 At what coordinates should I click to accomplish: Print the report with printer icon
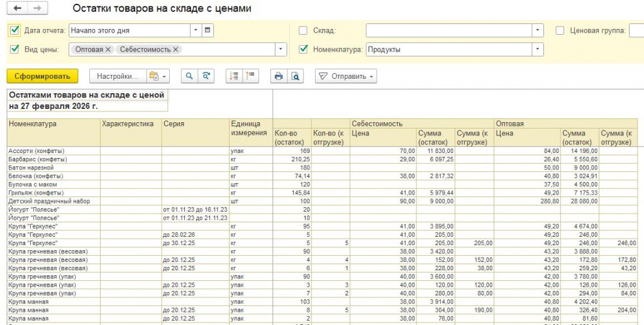tap(278, 76)
